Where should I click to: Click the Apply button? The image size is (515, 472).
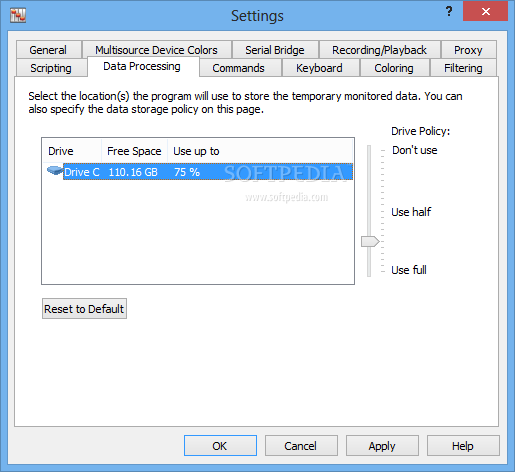(382, 446)
